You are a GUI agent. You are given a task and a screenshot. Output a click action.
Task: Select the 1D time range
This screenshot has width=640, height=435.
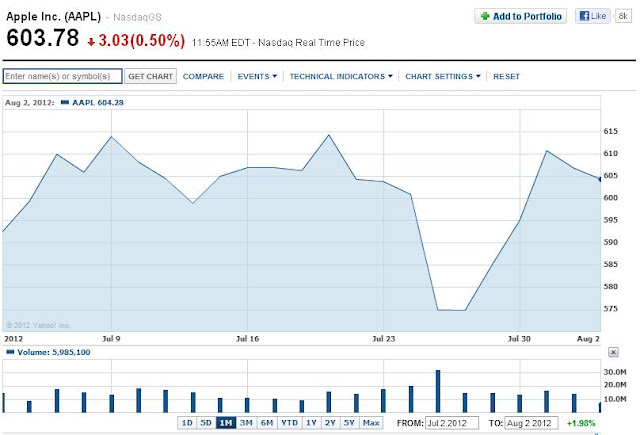point(187,423)
